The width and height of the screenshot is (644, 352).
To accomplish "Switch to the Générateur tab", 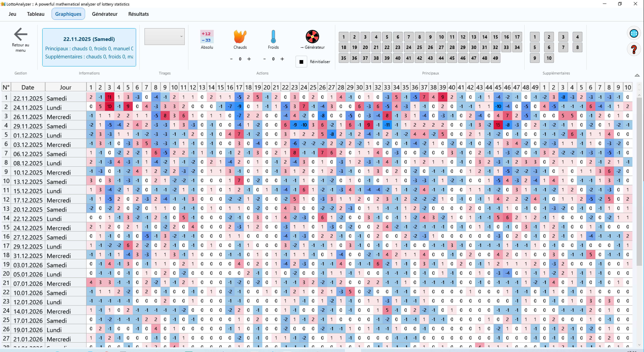I will point(104,14).
